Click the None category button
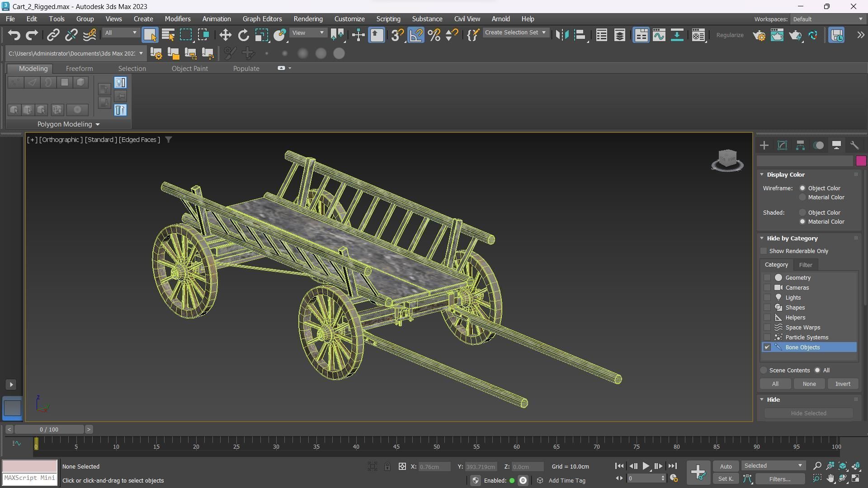 click(x=809, y=384)
